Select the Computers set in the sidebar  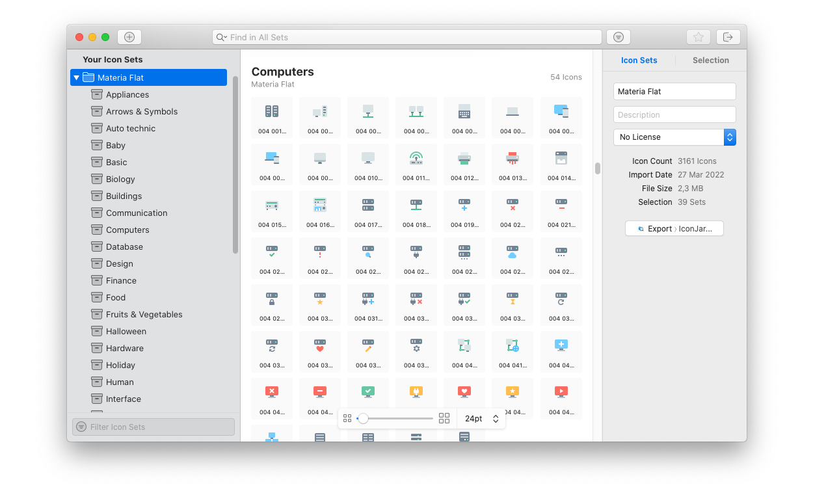[127, 230]
